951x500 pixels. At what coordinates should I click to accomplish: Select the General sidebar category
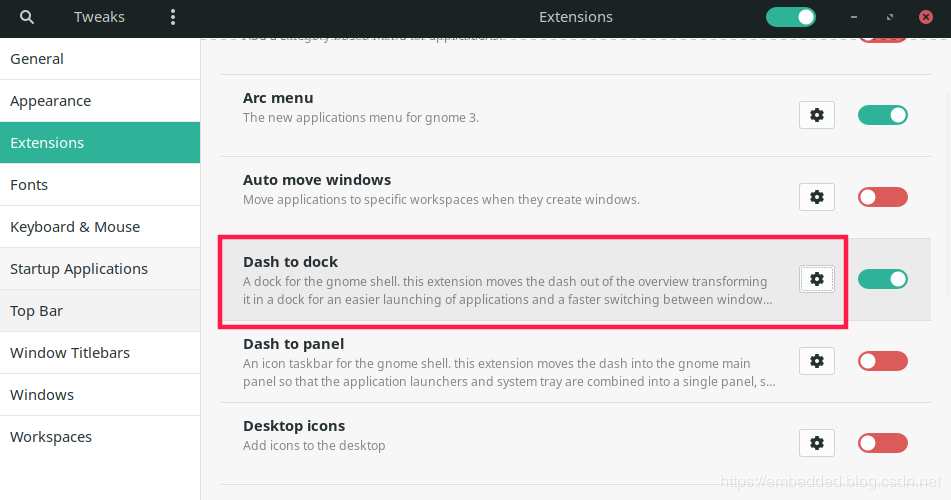point(100,59)
